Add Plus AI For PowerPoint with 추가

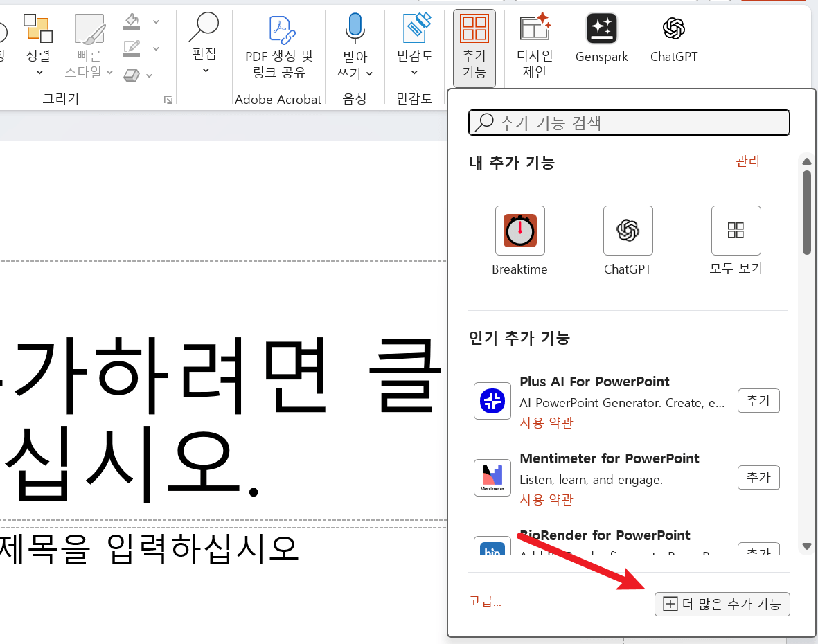pos(758,400)
